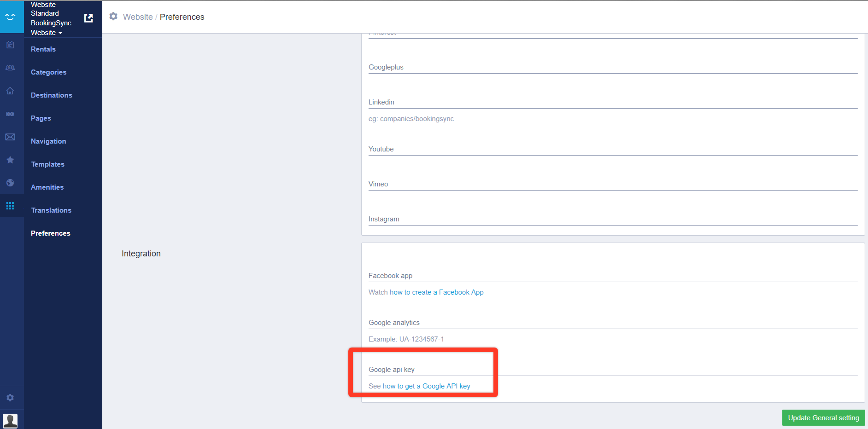Open the Rentals menu item
Image resolution: width=868 pixels, height=429 pixels.
(43, 49)
